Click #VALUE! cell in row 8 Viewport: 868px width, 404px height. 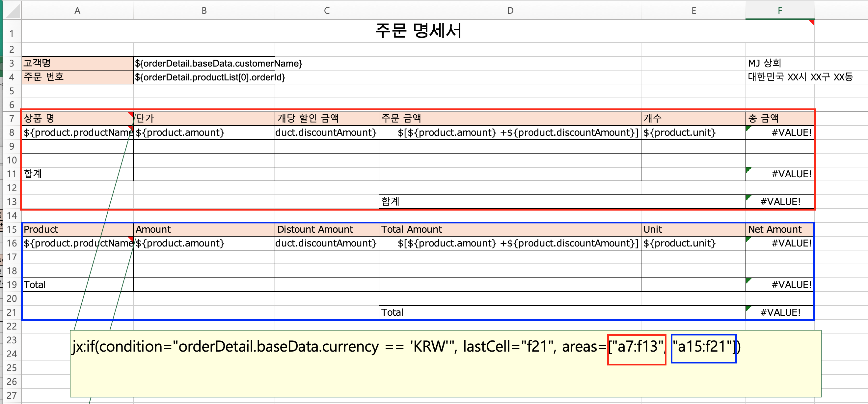click(x=780, y=132)
